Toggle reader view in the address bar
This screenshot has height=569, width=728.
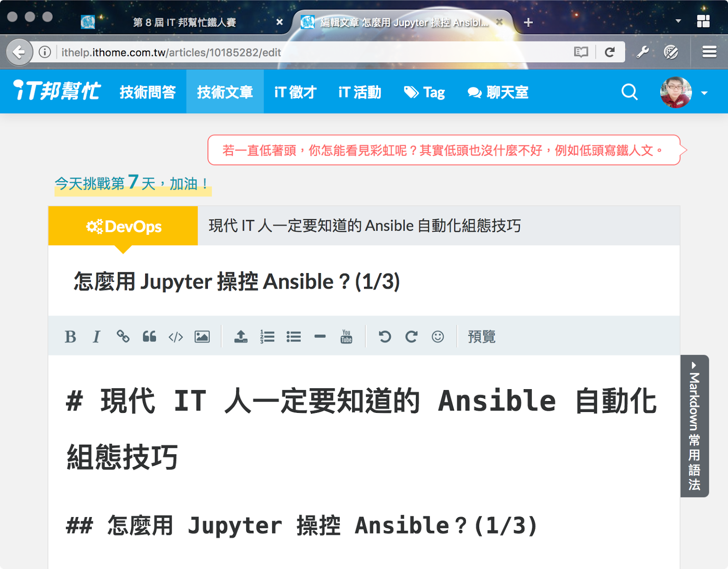[x=581, y=52]
